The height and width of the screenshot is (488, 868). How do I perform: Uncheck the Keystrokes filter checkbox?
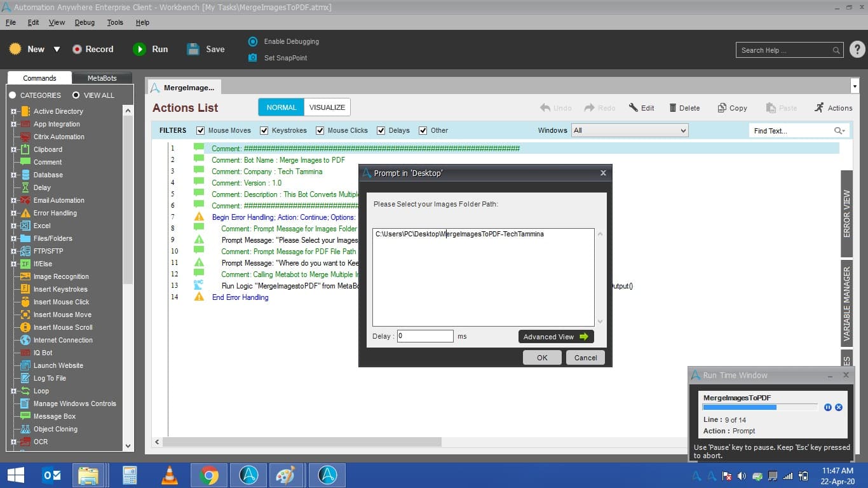264,130
